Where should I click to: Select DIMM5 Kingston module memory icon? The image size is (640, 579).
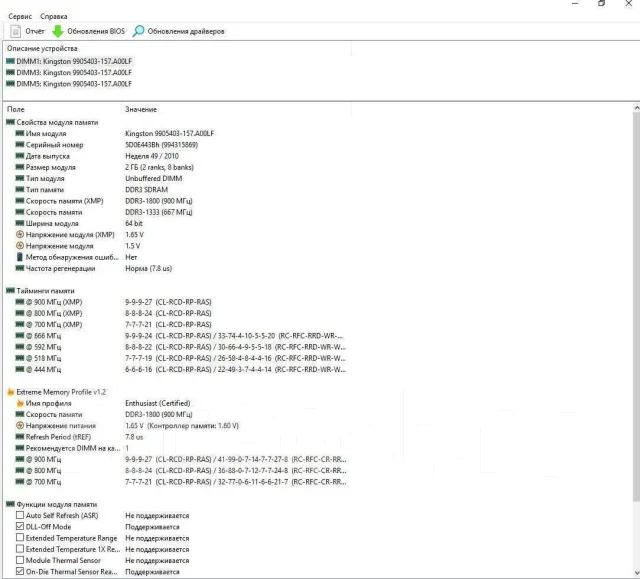coord(11,84)
